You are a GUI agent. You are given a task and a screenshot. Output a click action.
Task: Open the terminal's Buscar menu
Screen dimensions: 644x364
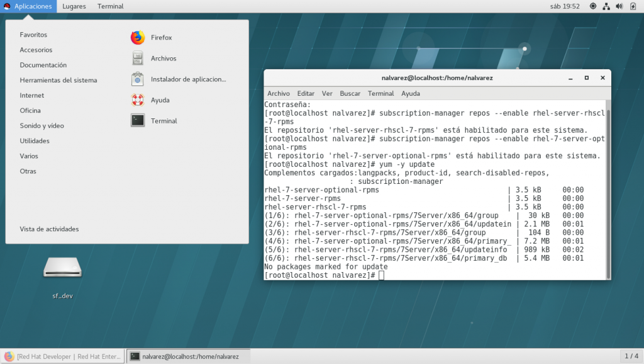[x=350, y=93]
